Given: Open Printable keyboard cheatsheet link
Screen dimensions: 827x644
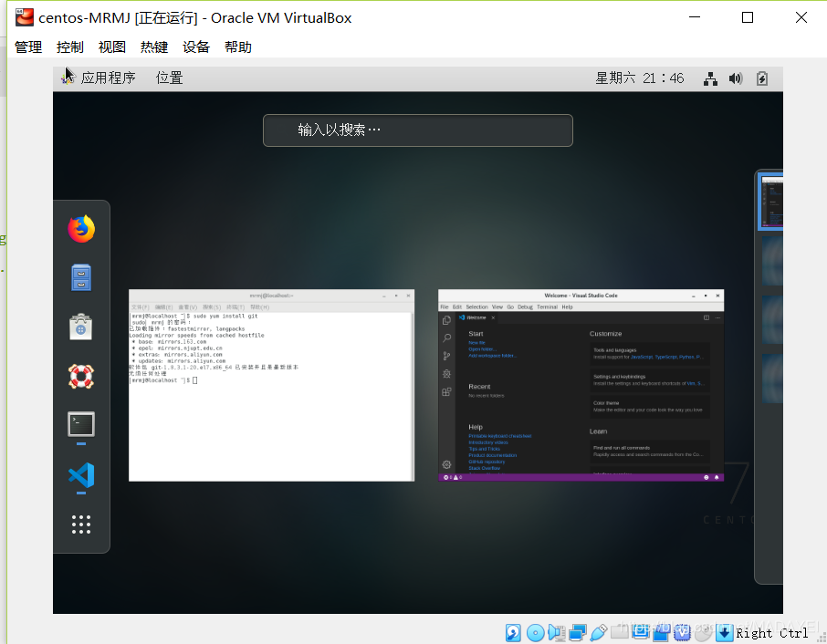Looking at the screenshot, I should pos(500,436).
